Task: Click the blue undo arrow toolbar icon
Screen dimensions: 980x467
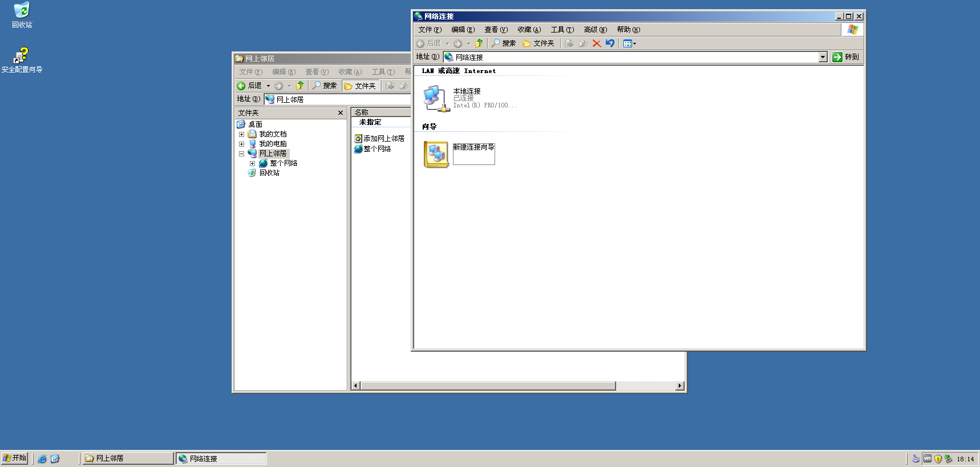Action: coord(610,43)
